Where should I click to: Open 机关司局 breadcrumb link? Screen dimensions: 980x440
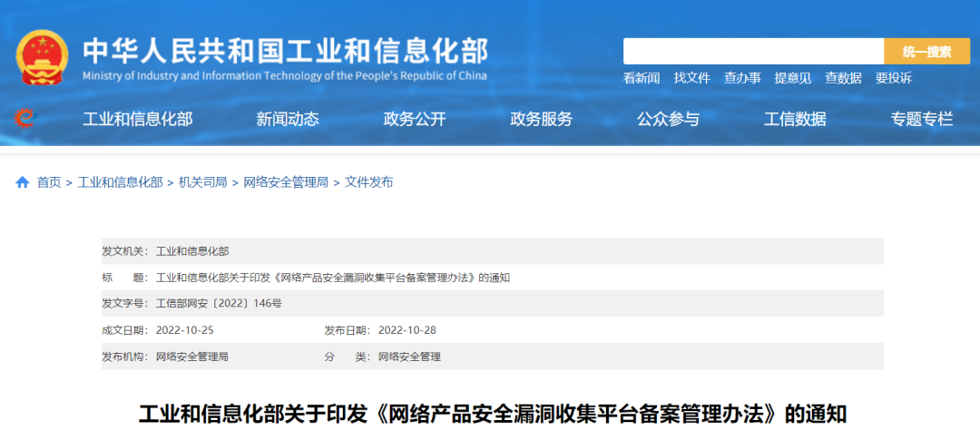coord(203,182)
